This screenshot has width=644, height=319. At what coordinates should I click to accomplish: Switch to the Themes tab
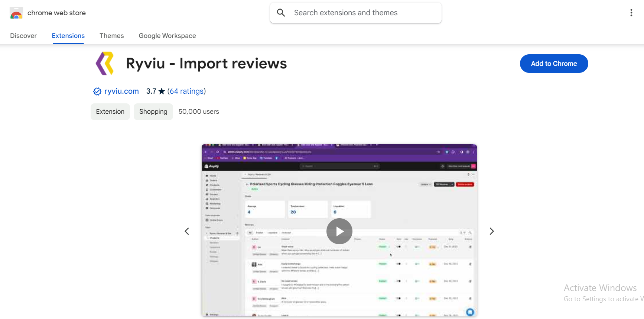coord(112,36)
